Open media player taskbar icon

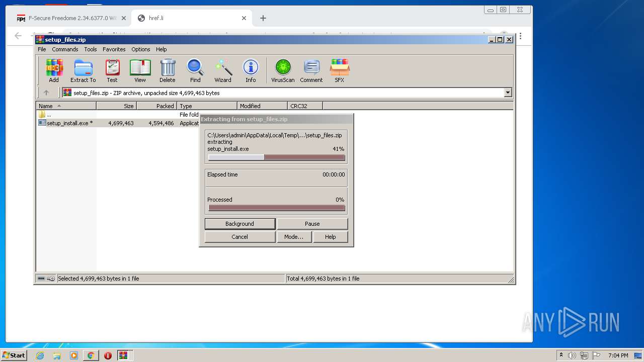pyautogui.click(x=74, y=355)
